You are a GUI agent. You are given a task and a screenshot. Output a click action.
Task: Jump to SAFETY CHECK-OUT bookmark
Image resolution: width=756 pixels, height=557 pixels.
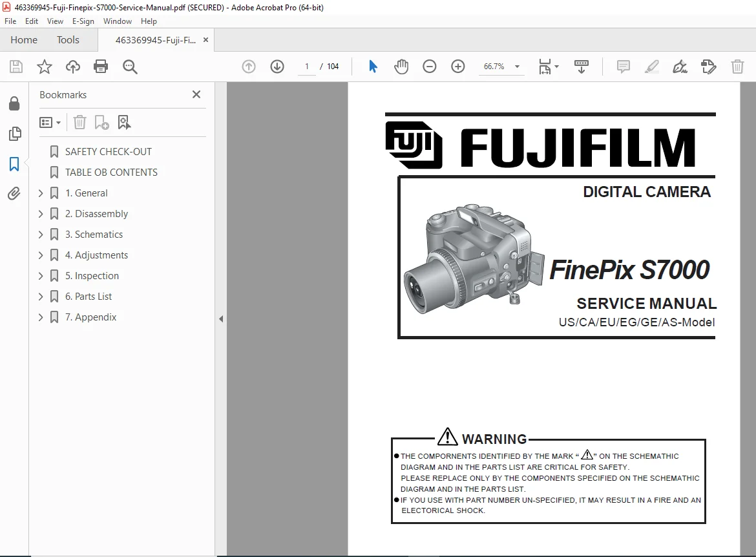coord(109,152)
